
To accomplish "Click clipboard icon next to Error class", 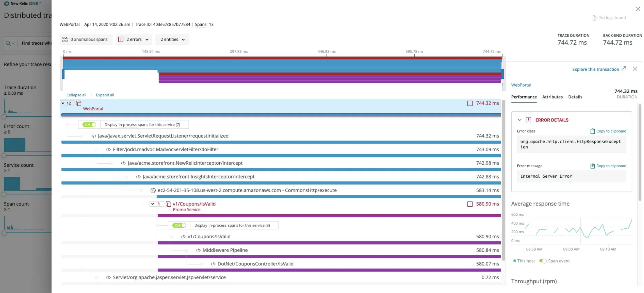I will 592,131.
